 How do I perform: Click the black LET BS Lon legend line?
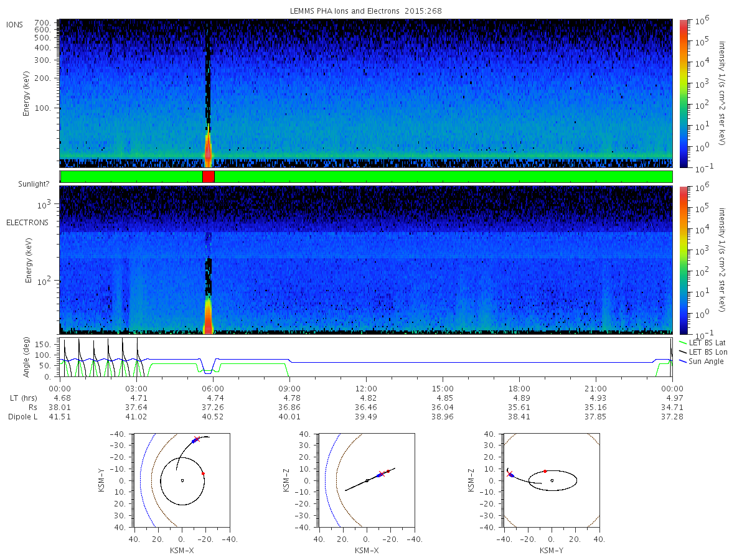pyautogui.click(x=683, y=352)
